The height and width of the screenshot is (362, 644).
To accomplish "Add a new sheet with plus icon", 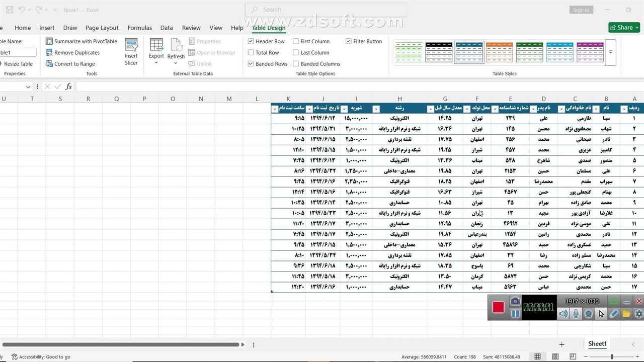I will 561,344.
